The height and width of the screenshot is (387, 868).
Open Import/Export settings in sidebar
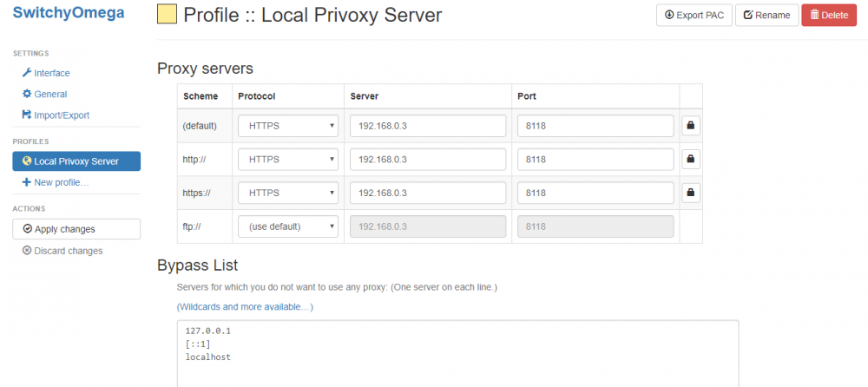(56, 115)
